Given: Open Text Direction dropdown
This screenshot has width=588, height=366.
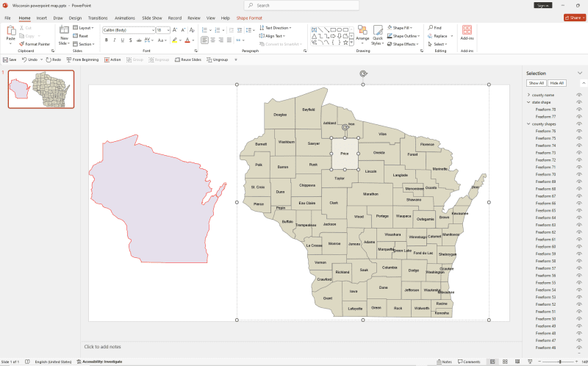Looking at the screenshot, I should 275,28.
